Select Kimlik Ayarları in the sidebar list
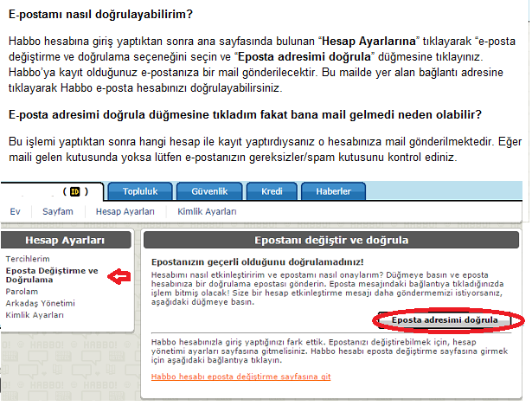The image size is (532, 406). coord(35,315)
